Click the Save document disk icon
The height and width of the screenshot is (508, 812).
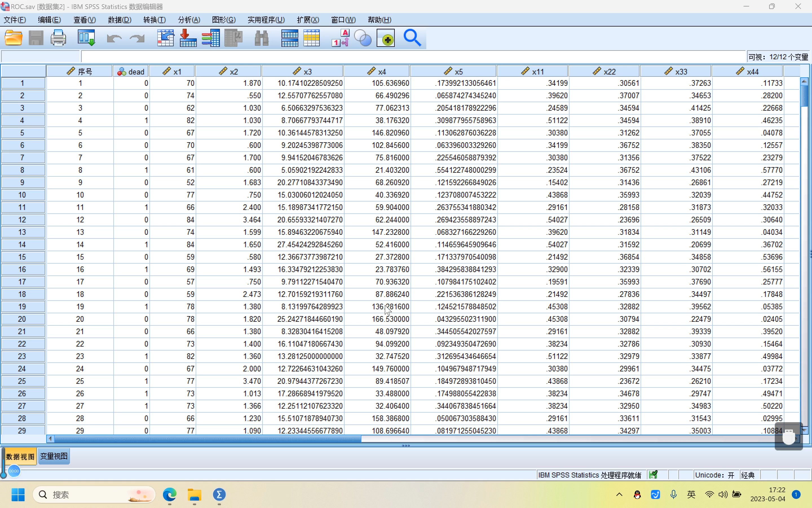tap(36, 38)
